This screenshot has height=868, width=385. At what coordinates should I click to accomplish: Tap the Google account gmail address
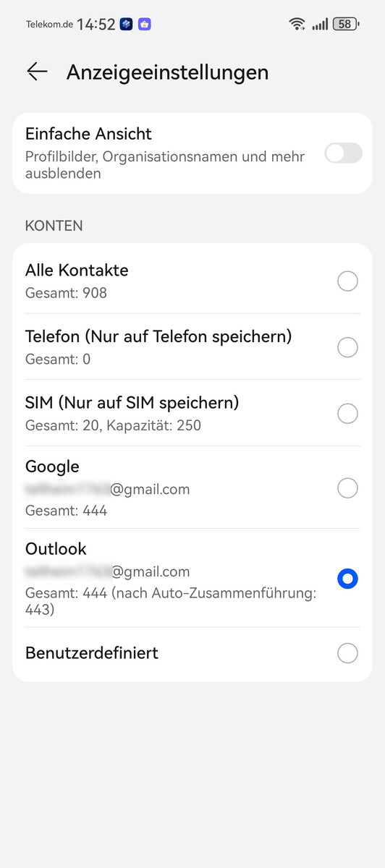(x=108, y=490)
